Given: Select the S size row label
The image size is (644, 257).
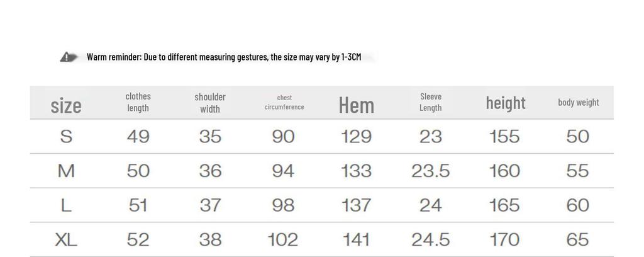Looking at the screenshot, I should click(66, 137).
